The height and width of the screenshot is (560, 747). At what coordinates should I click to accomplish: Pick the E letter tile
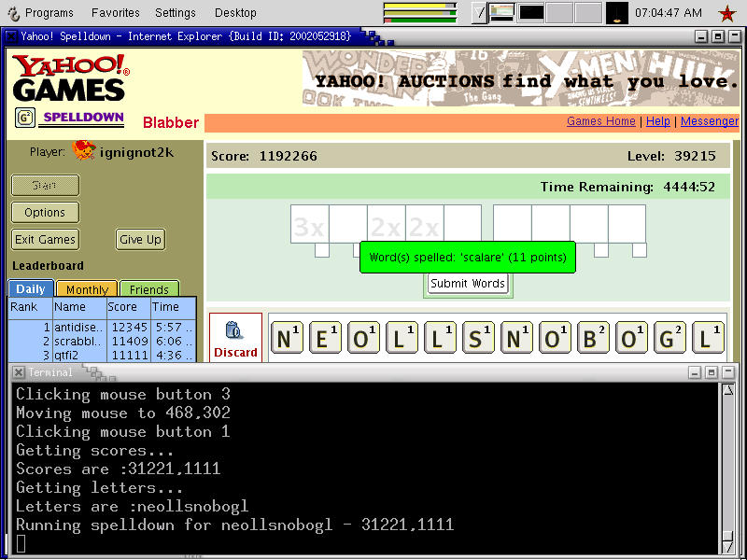click(325, 337)
